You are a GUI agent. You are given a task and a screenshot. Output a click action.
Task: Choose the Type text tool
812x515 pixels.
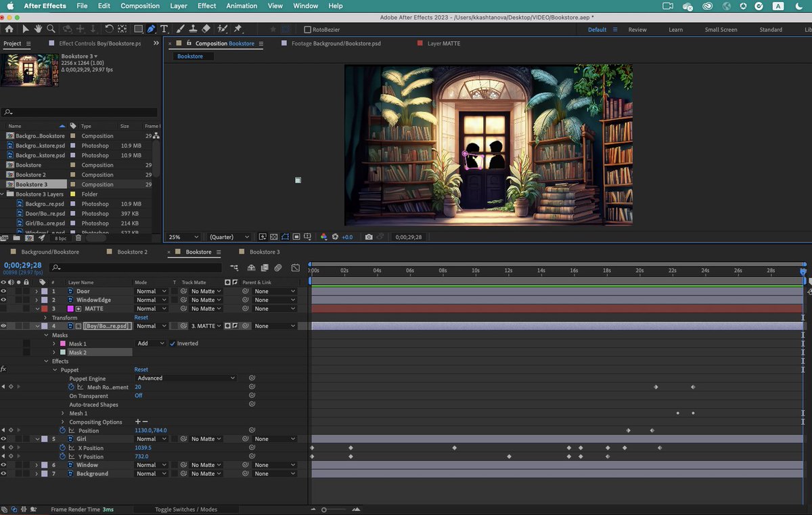coord(164,29)
